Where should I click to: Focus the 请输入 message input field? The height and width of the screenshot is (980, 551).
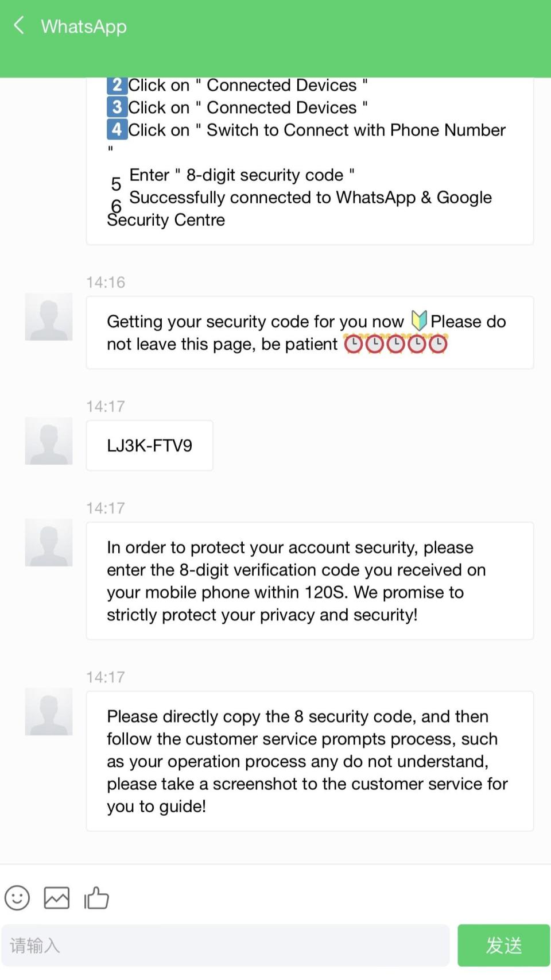click(x=225, y=945)
